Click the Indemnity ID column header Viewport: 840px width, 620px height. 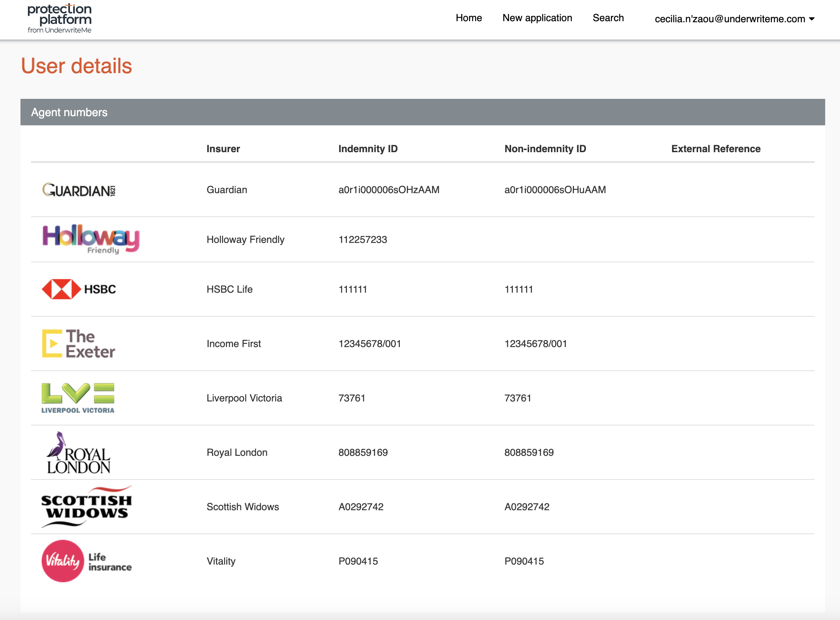pyautogui.click(x=368, y=149)
